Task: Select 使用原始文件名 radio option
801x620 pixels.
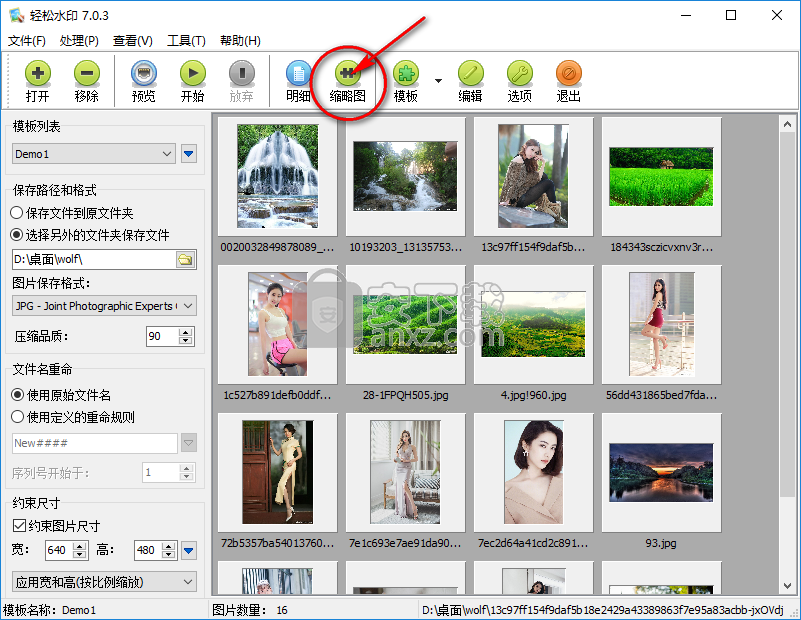Action: pyautogui.click(x=61, y=395)
